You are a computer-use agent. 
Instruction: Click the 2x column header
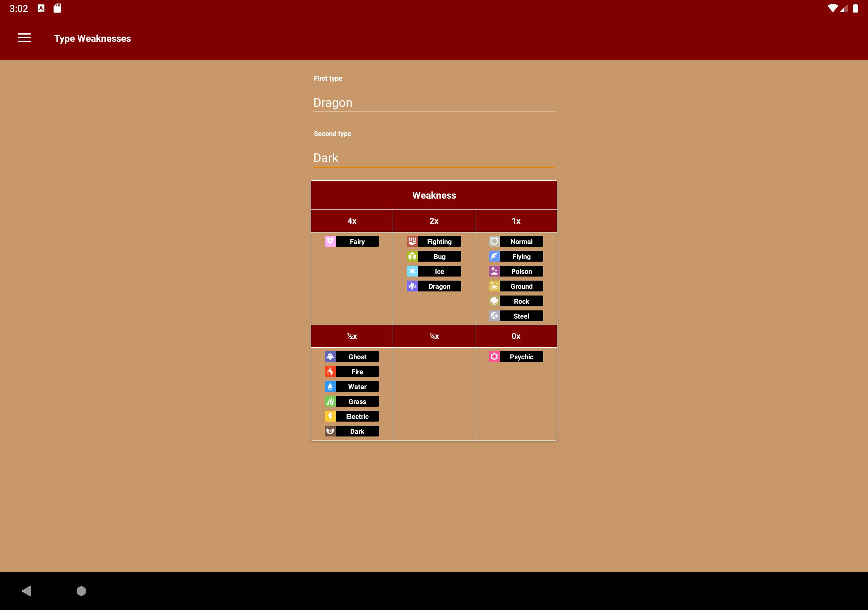(x=434, y=221)
